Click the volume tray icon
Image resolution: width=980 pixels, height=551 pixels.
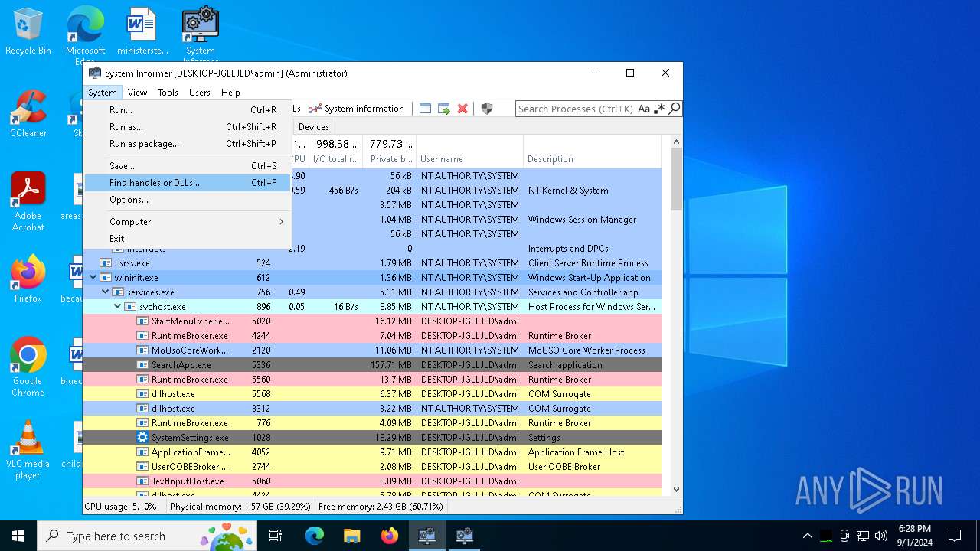[x=881, y=536]
